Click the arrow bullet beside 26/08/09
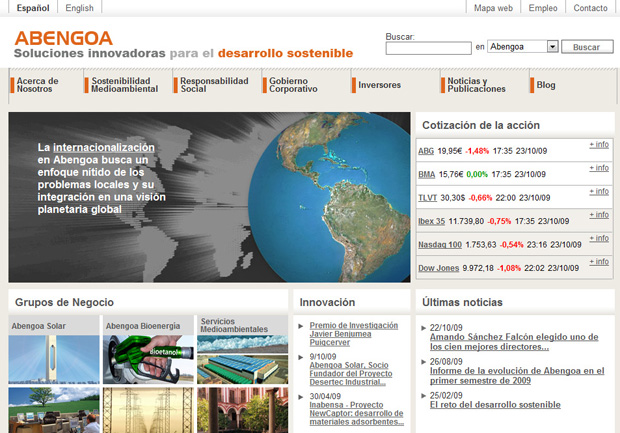The height and width of the screenshot is (433, 620). (423, 362)
